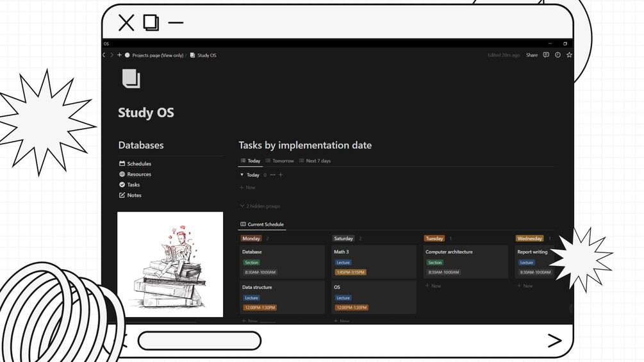Click the Share button

click(x=532, y=55)
